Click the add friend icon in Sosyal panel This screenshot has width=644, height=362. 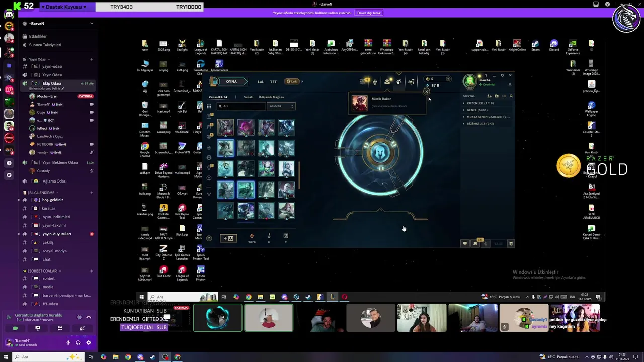[x=489, y=96]
